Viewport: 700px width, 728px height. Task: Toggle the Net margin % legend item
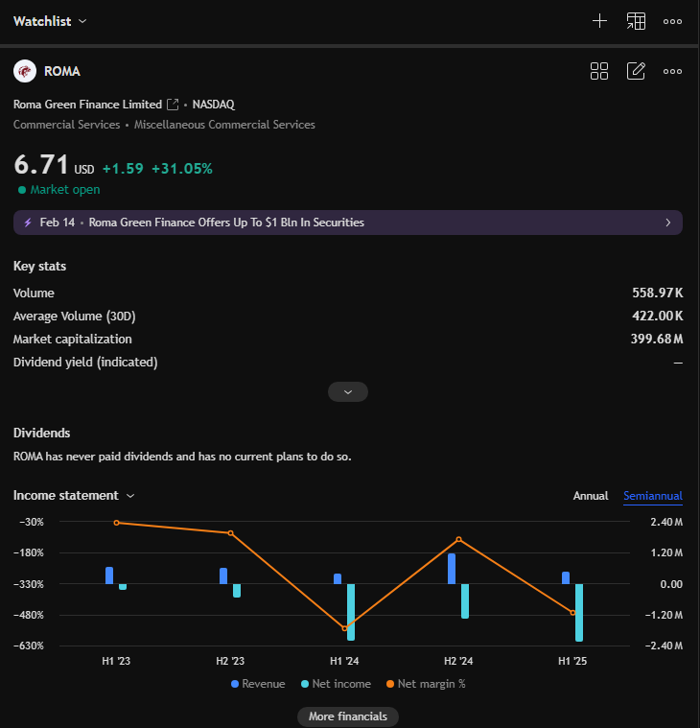[x=425, y=684]
